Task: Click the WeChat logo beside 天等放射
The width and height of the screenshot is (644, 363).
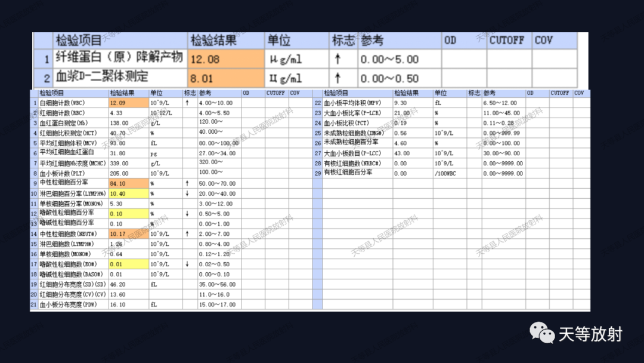Action: [x=542, y=333]
